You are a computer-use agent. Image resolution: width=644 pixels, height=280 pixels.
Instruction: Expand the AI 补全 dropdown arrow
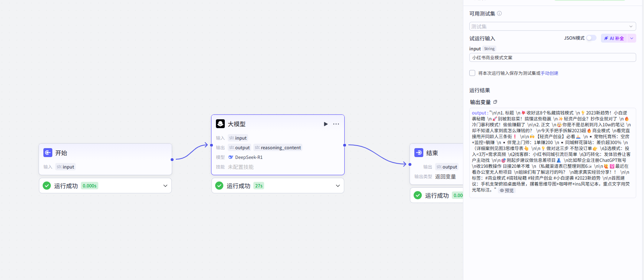[632, 38]
